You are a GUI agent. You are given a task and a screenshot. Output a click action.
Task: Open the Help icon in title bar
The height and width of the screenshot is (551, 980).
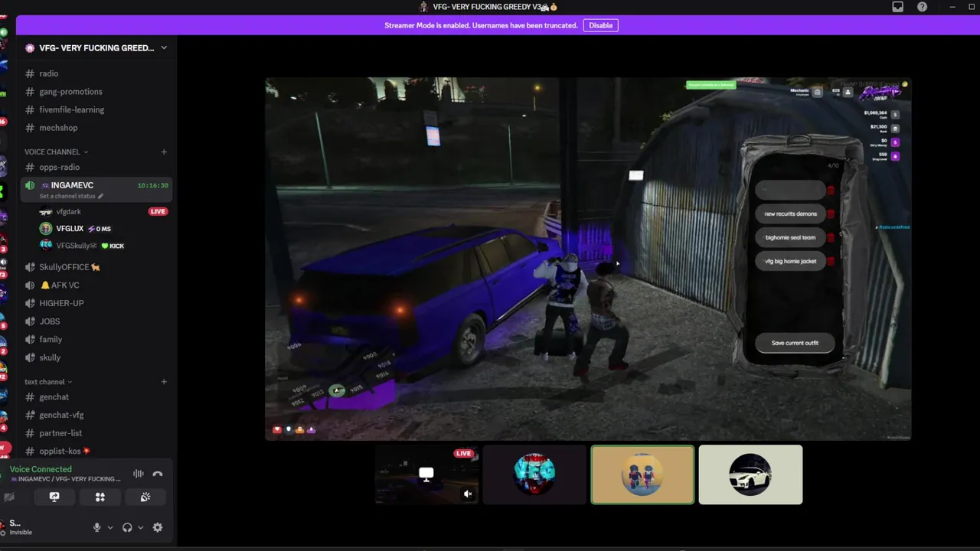(x=922, y=7)
